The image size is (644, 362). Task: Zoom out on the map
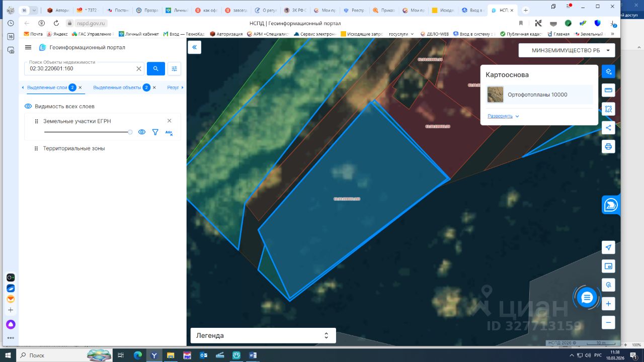click(x=608, y=322)
